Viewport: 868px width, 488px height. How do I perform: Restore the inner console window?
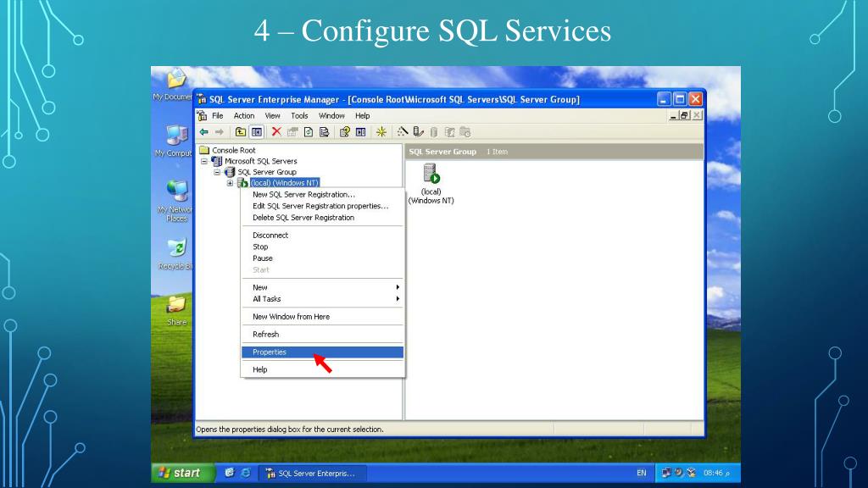[685, 115]
